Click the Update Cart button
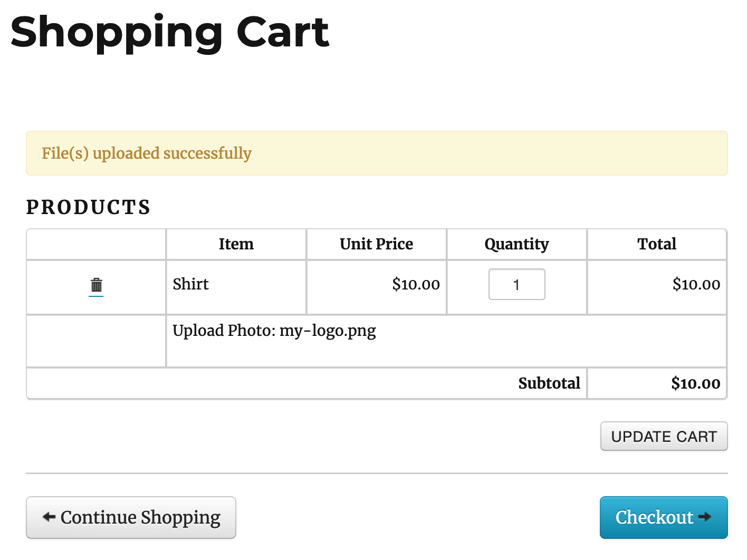Viewport: 747px width, 560px height. 664,436
